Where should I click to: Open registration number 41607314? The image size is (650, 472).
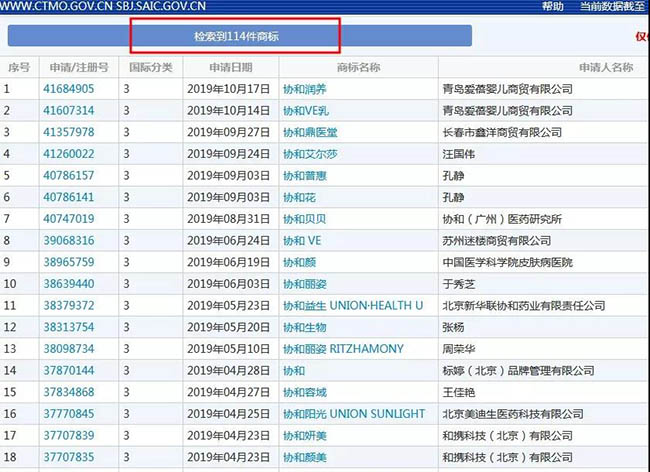tap(68, 110)
